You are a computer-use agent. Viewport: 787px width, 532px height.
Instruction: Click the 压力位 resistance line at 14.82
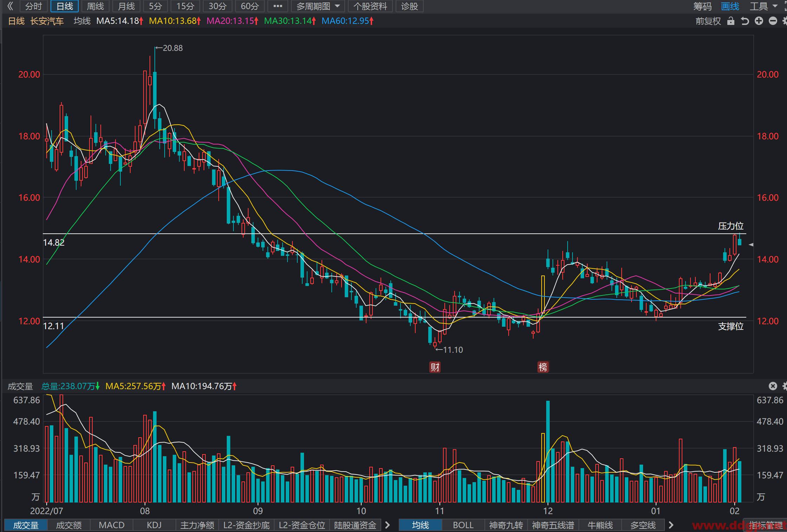[x=395, y=234]
